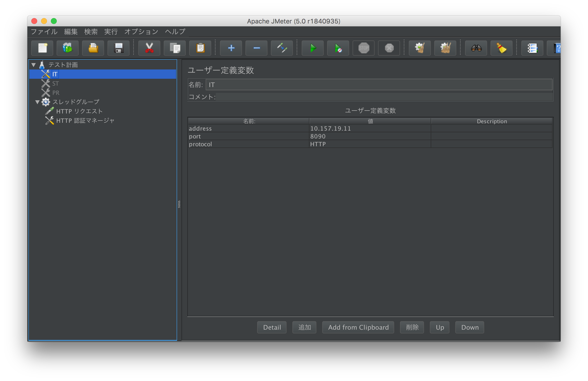The image size is (588, 381).
Task: Open an existing test plan file
Action: [x=93, y=48]
